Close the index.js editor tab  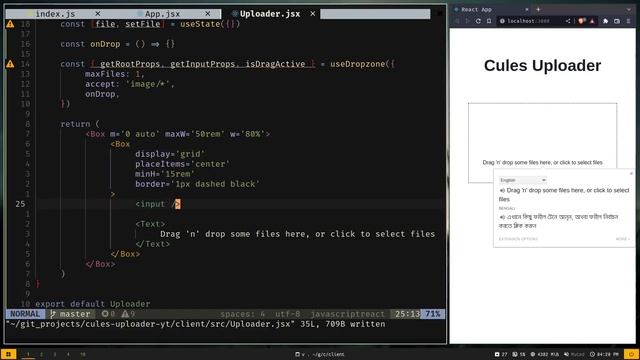click(x=98, y=14)
